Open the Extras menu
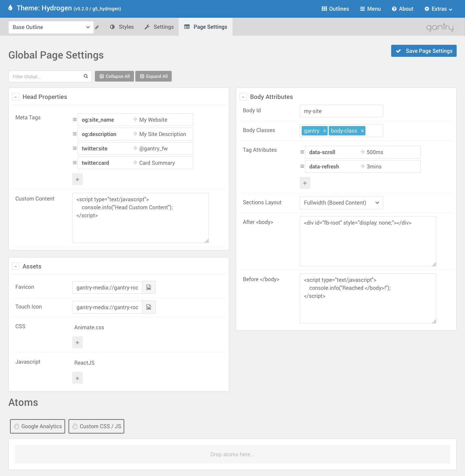Viewport: 465px width, 476px height. (x=438, y=9)
